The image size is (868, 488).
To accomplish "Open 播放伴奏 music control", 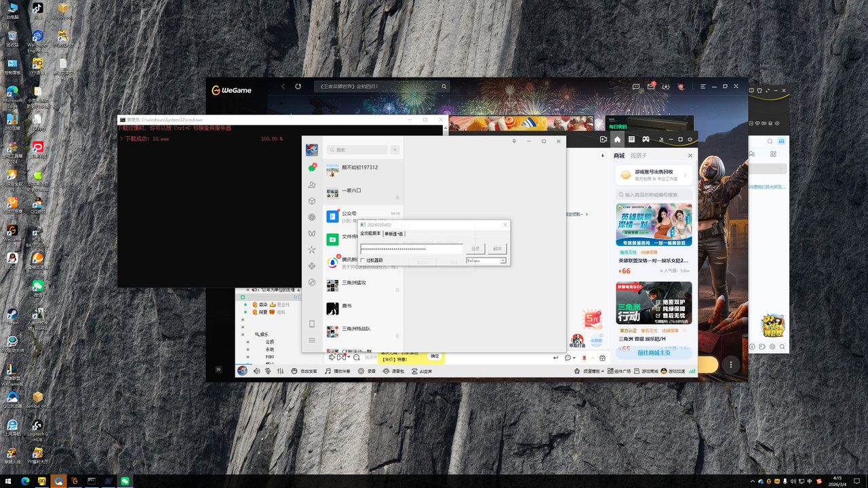I will [338, 371].
